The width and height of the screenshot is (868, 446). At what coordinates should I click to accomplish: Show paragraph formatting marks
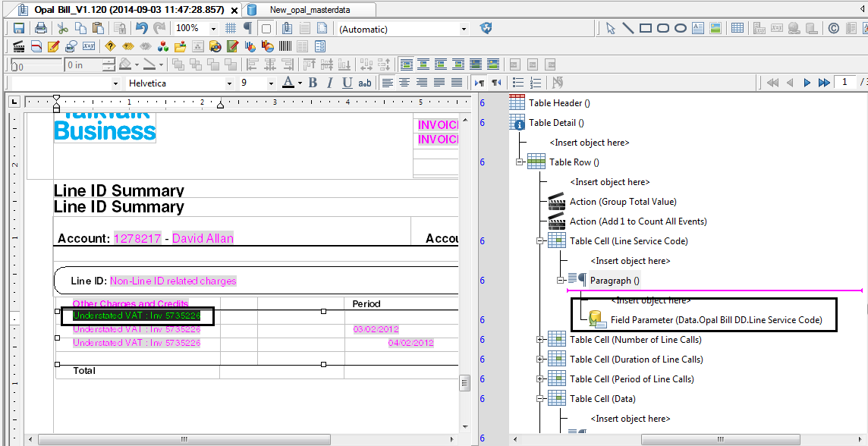(x=247, y=27)
